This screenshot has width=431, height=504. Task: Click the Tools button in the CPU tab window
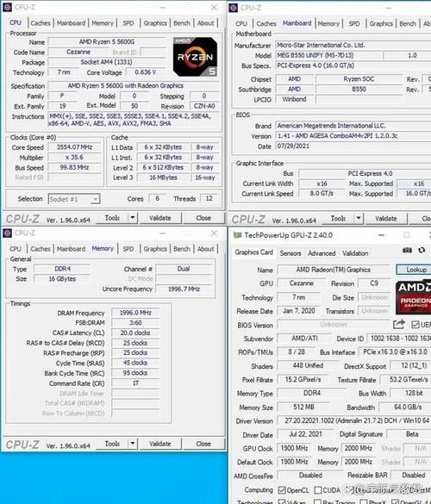[112, 218]
